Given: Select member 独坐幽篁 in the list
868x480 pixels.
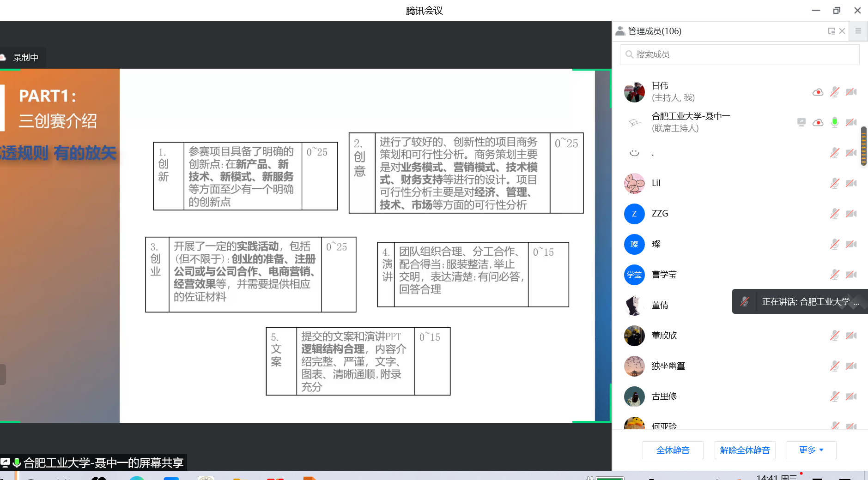Looking at the screenshot, I should (x=668, y=366).
